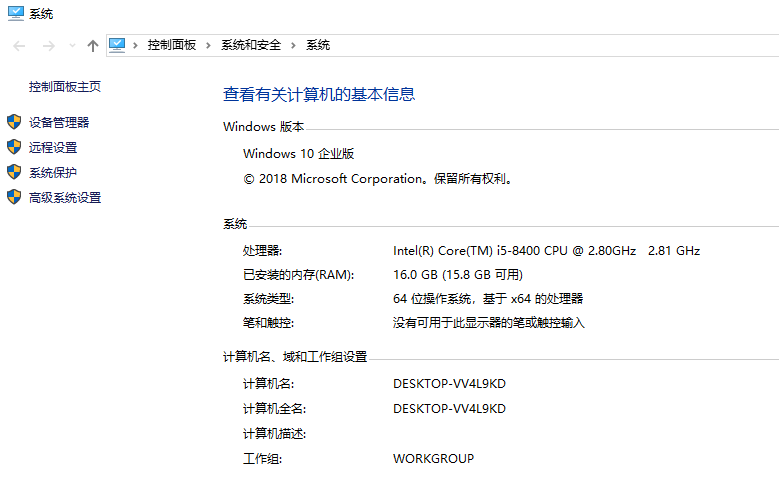This screenshot has width=779, height=478.
Task: Click the 计算机全名 value DESKTOP-VV4L9KD
Action: pos(449,409)
